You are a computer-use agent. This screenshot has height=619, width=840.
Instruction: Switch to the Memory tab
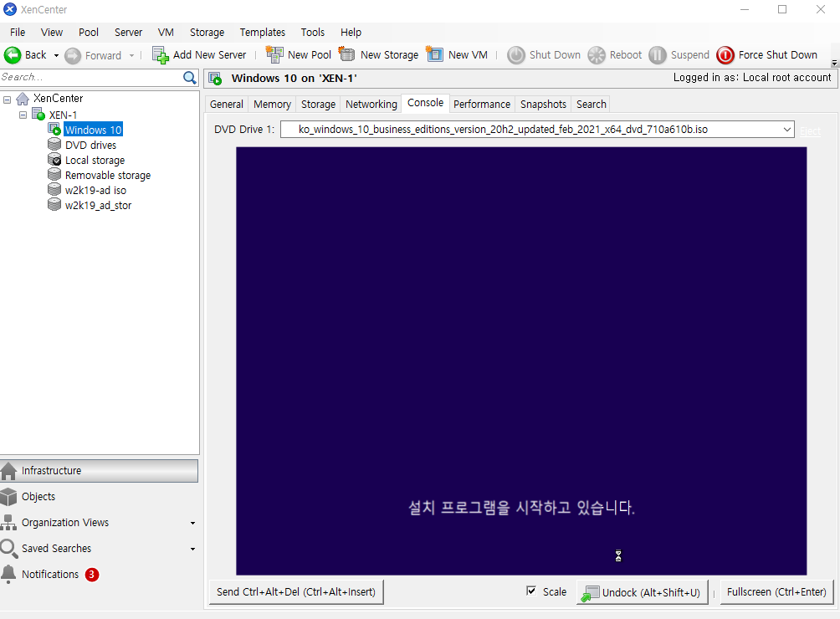(272, 105)
